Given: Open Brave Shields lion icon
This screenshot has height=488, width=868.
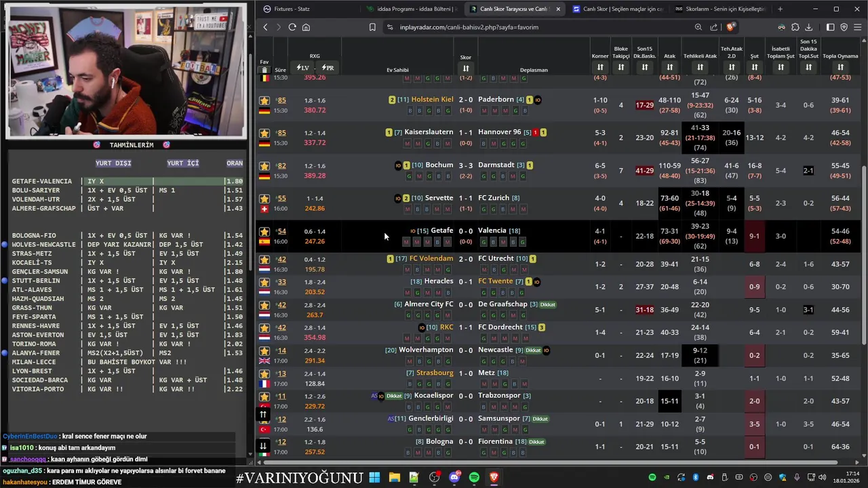Looking at the screenshot, I should coord(730,27).
